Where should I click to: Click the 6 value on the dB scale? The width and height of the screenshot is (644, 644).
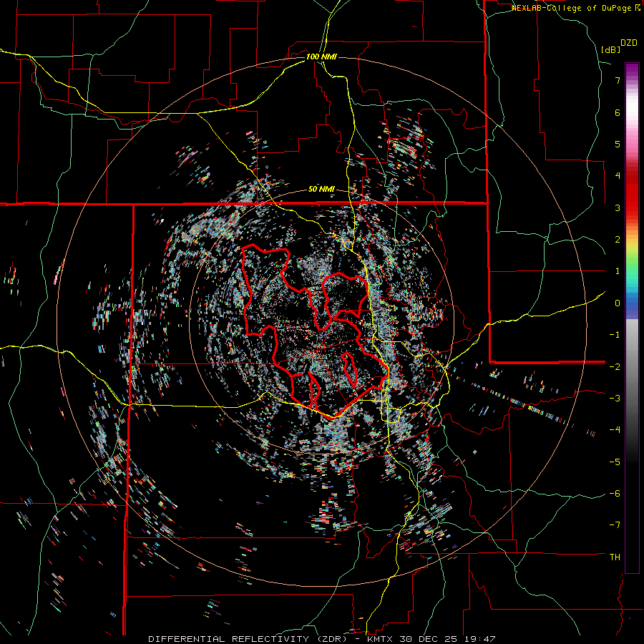point(618,112)
